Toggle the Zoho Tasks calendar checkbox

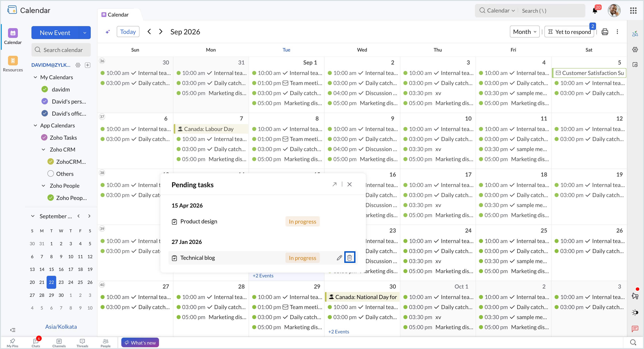(x=44, y=137)
